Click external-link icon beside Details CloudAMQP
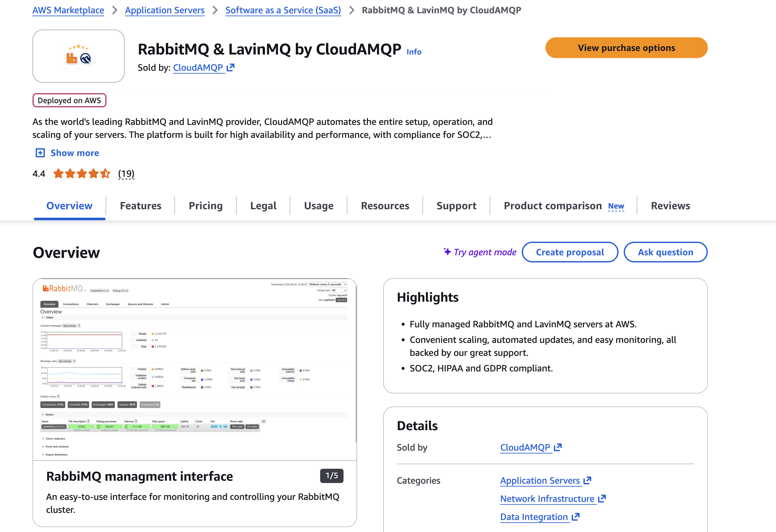Image resolution: width=776 pixels, height=532 pixels. pyautogui.click(x=557, y=447)
